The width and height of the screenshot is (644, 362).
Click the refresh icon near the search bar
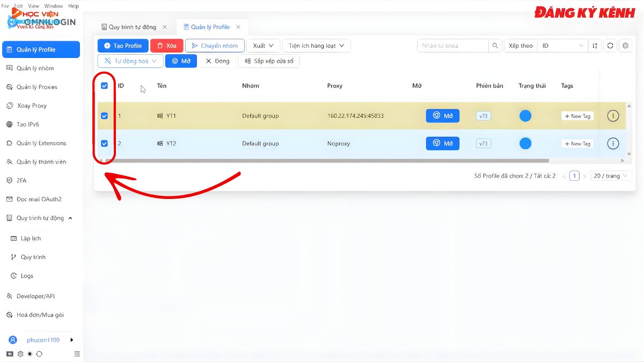point(610,46)
